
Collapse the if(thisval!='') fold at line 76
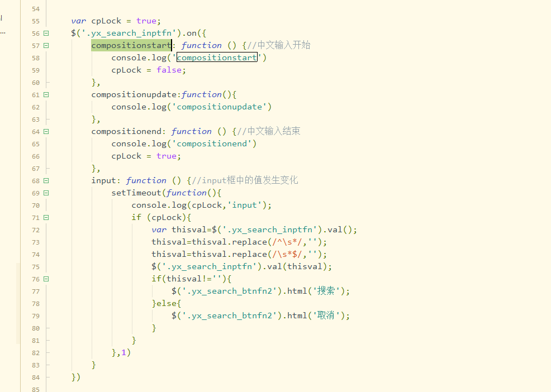tap(46, 279)
